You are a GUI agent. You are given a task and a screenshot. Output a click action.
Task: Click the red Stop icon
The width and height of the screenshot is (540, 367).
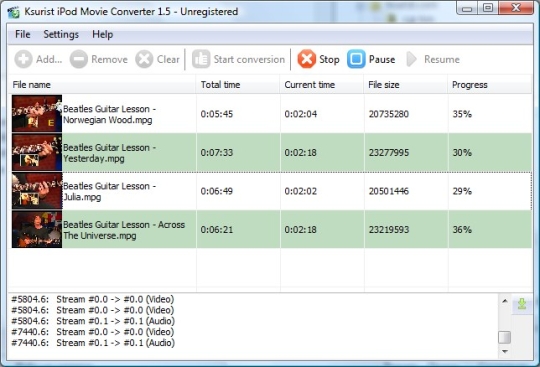point(307,59)
